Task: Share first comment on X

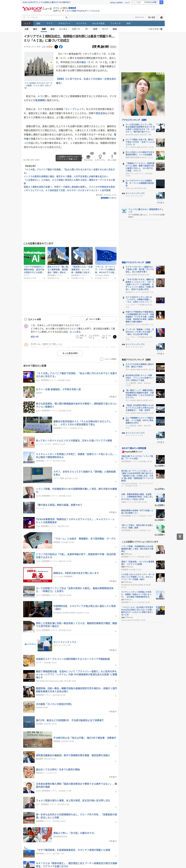Action: coord(115,337)
